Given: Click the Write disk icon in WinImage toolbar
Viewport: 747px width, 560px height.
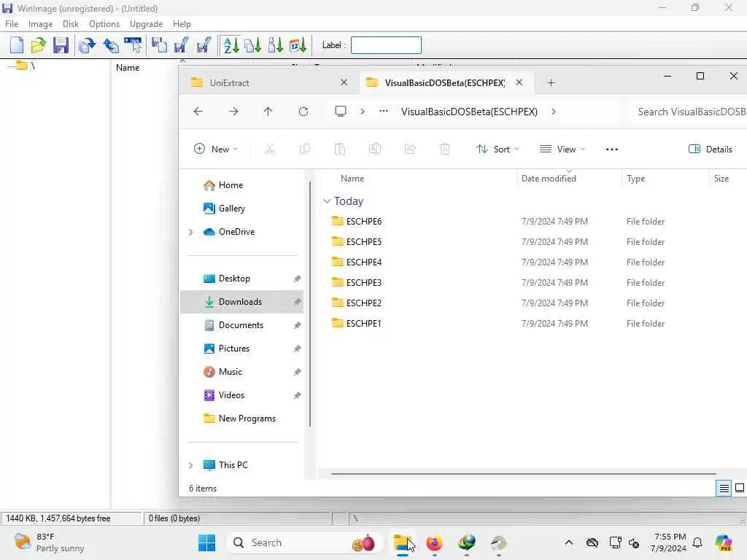Looking at the screenshot, I should (x=181, y=45).
